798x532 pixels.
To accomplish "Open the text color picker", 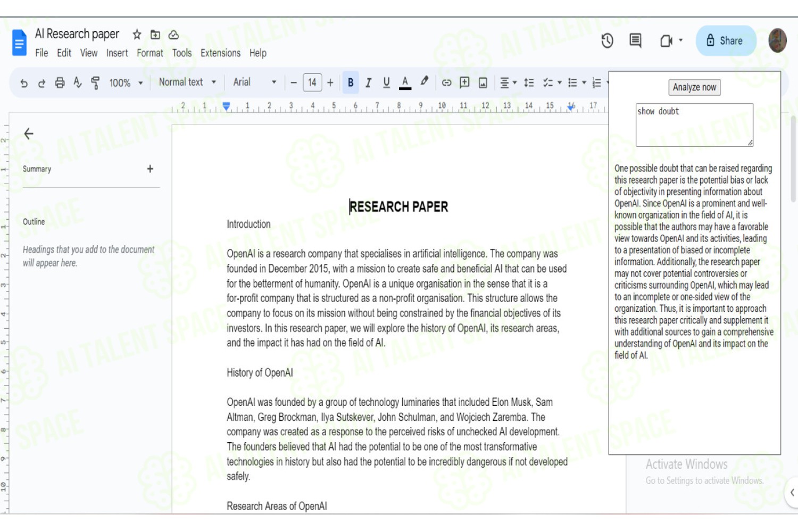I will (405, 82).
